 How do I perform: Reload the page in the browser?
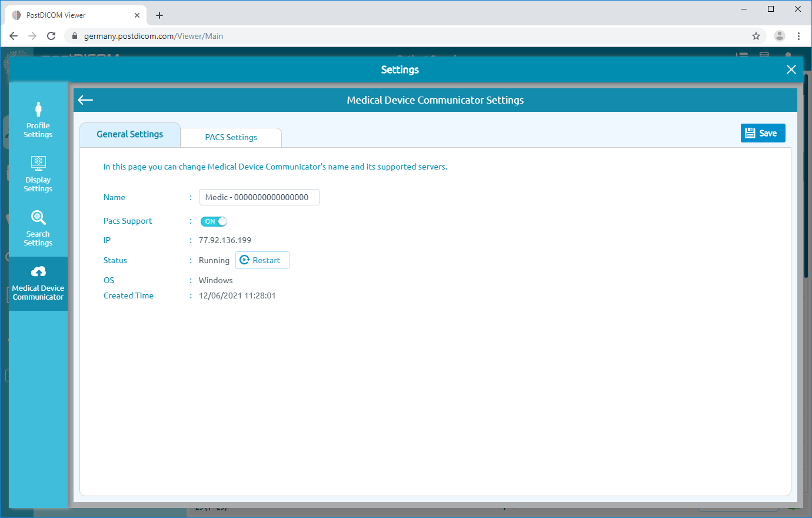51,36
